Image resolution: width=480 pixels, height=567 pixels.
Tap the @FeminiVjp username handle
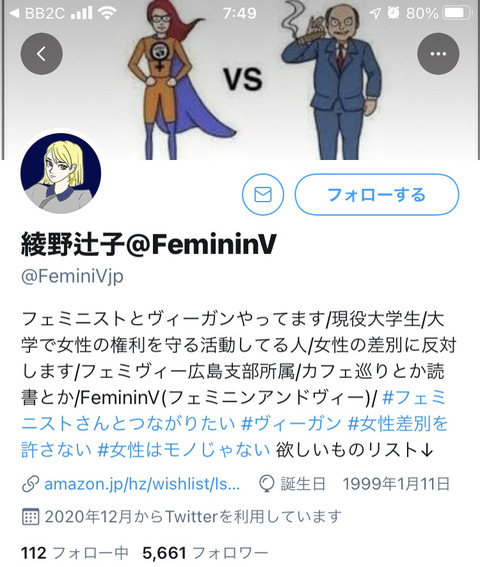pyautogui.click(x=72, y=277)
